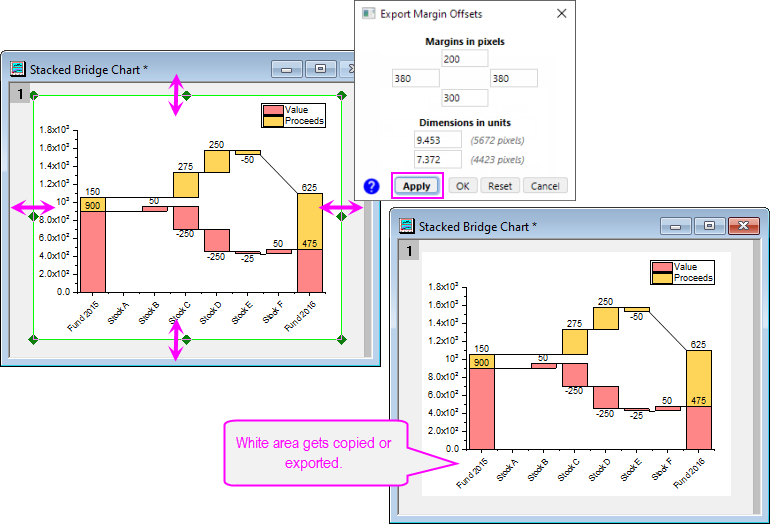The width and height of the screenshot is (771, 525).
Task: Click the top margin field showing 200
Action: [464, 60]
